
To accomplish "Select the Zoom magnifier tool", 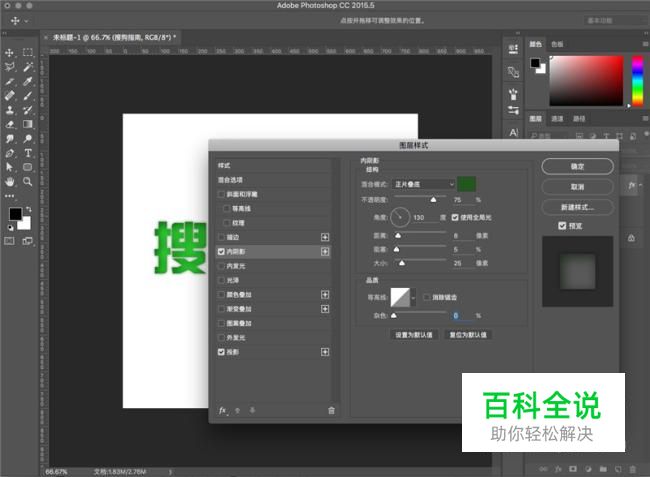I will coord(27,182).
